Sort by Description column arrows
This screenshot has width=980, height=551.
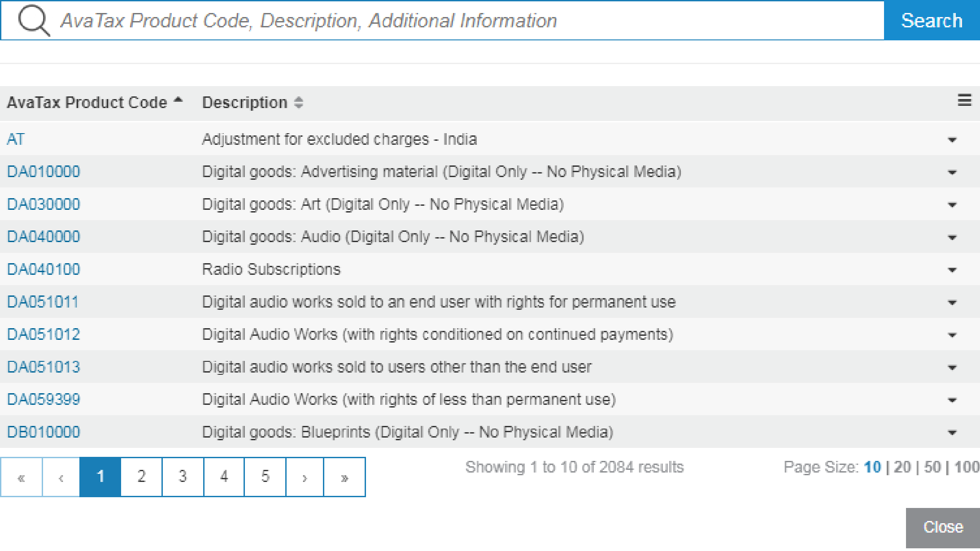click(299, 103)
